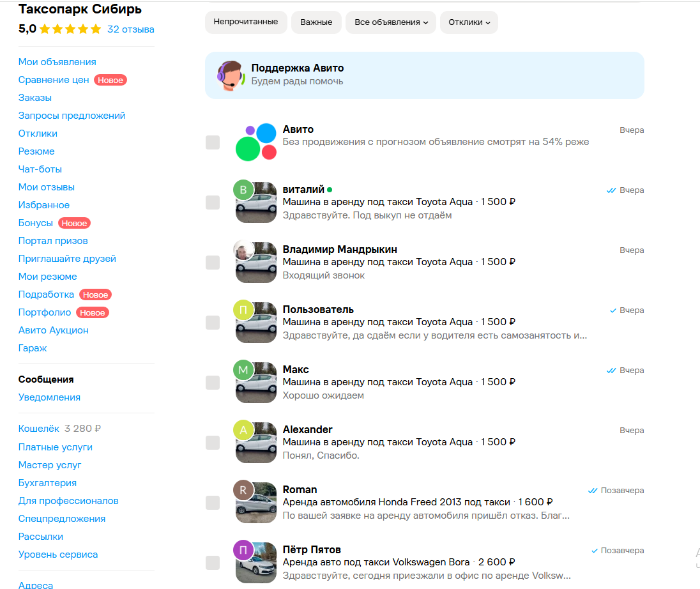The width and height of the screenshot is (700, 589).
Task: Click the five-star rating icons
Action: [x=70, y=29]
